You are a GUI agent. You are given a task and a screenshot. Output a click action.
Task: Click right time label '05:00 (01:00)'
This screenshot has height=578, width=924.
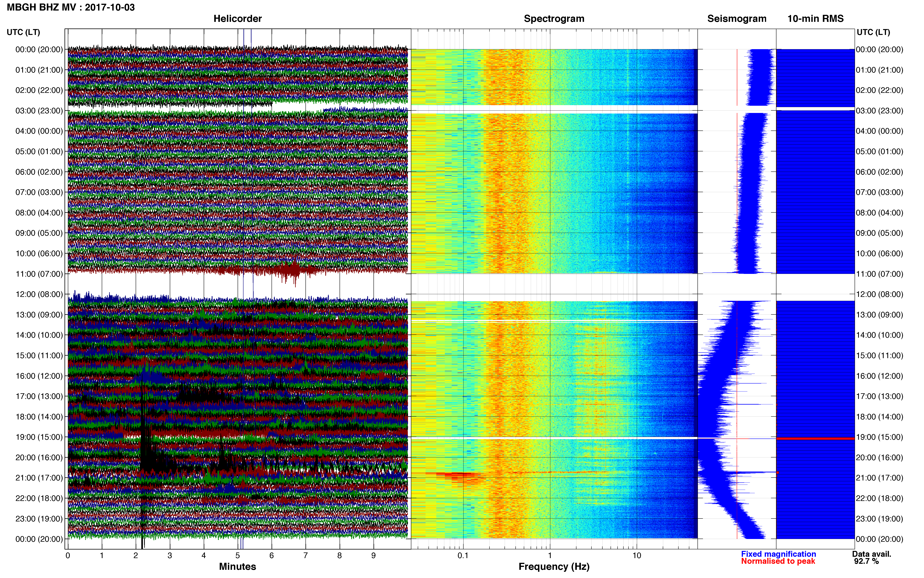879,151
